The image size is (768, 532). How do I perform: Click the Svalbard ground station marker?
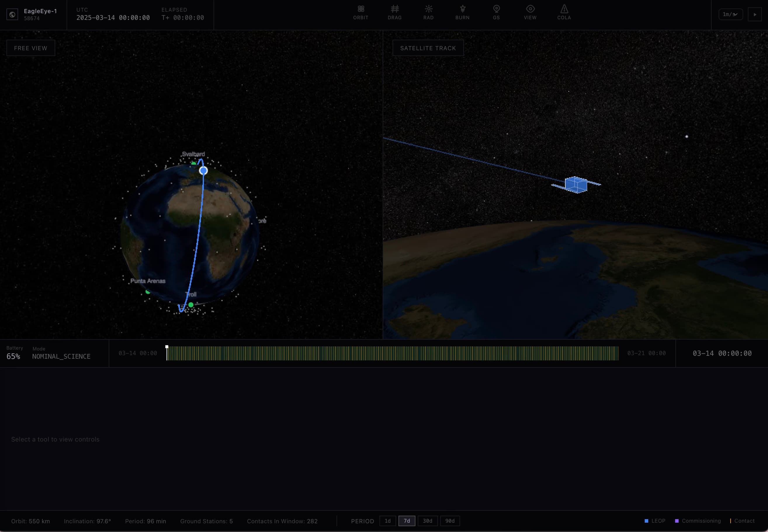click(x=193, y=164)
